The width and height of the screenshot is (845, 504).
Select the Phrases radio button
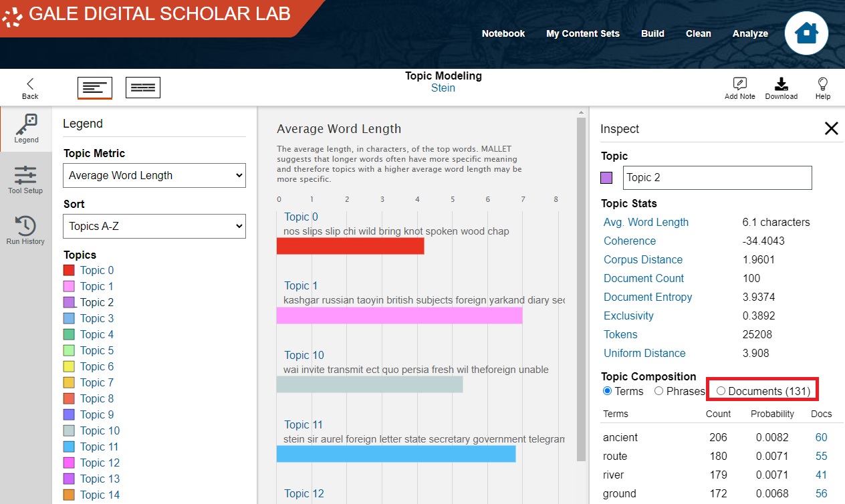(658, 391)
